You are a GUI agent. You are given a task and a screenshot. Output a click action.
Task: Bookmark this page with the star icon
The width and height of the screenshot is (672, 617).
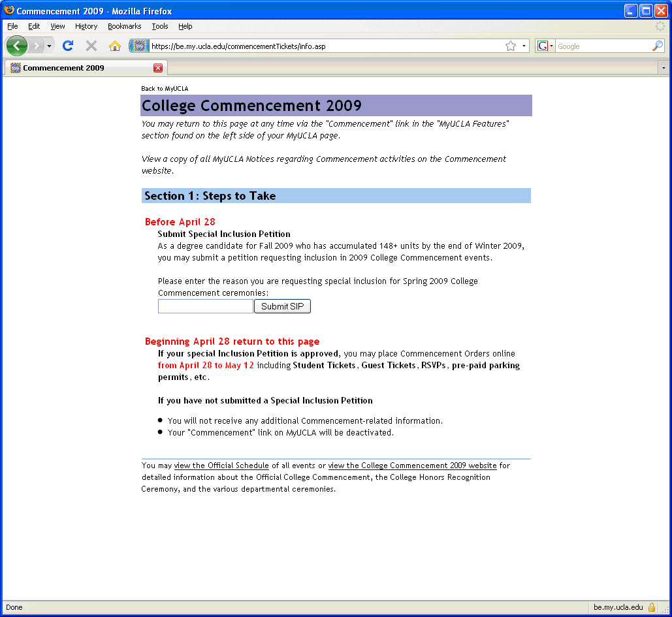coord(510,46)
